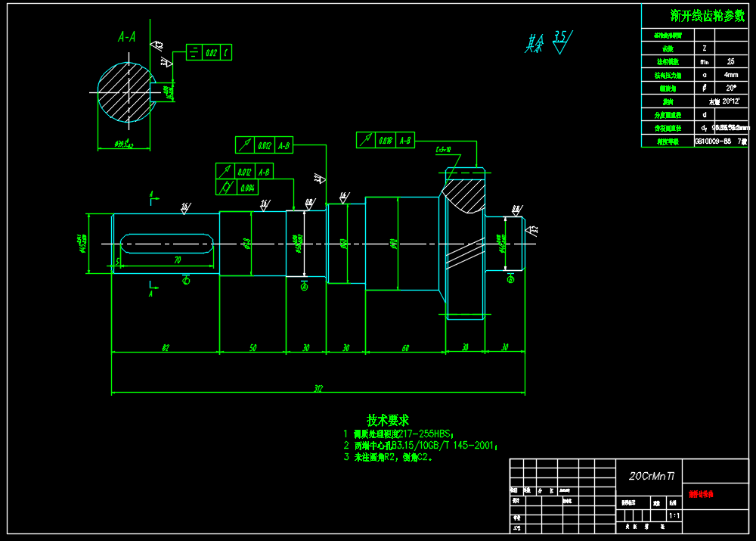Image resolution: width=756 pixels, height=541 pixels.
Task: Click the hatched gear tooth section
Action: pos(464,195)
